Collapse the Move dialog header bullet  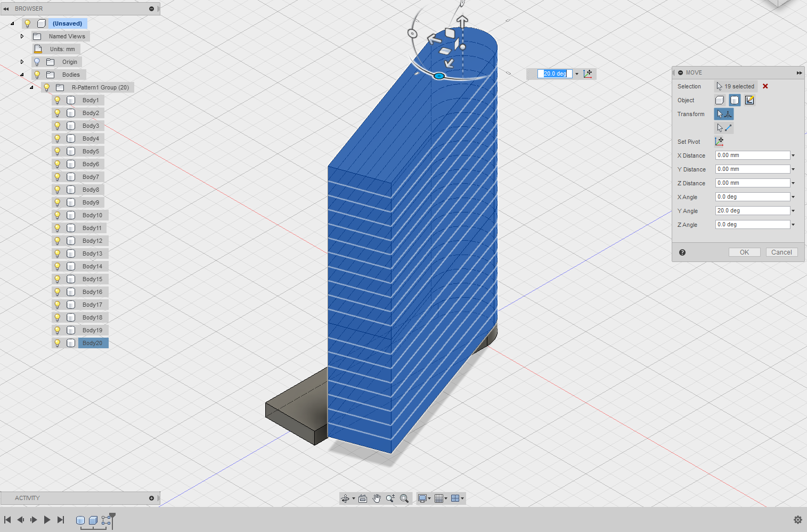click(681, 72)
